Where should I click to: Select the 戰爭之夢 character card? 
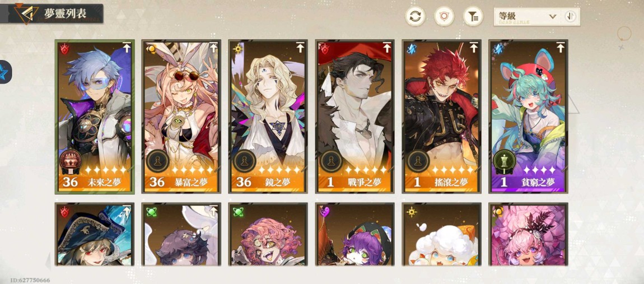[x=355, y=117]
